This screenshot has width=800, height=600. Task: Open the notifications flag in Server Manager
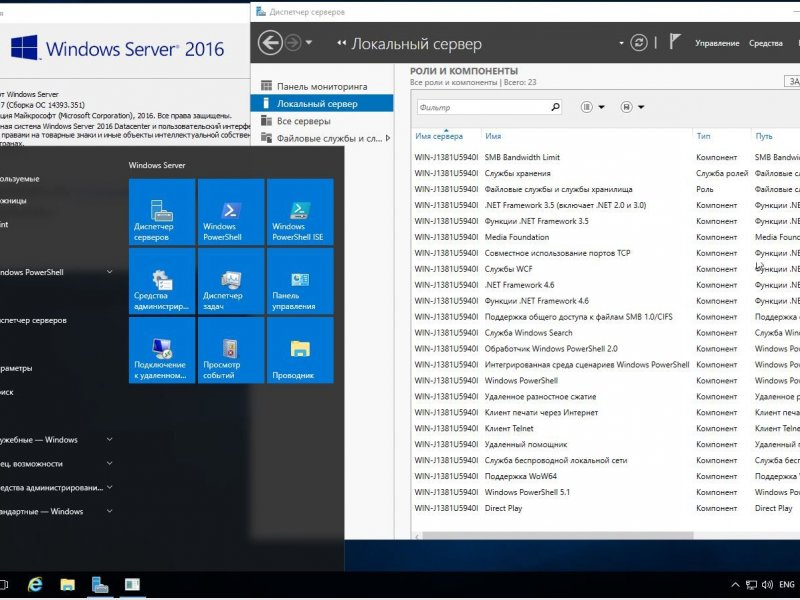pyautogui.click(x=674, y=41)
